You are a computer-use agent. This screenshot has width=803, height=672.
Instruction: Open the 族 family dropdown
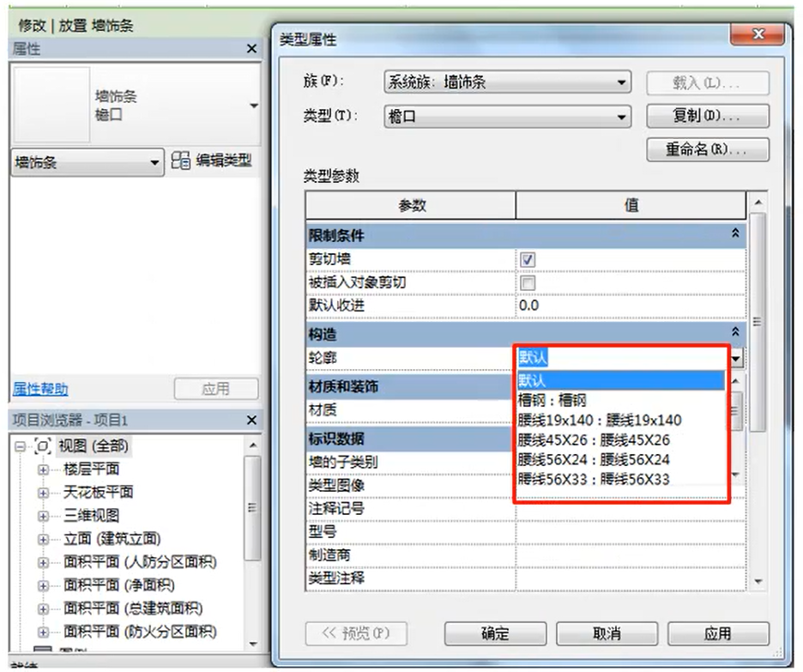tap(507, 83)
